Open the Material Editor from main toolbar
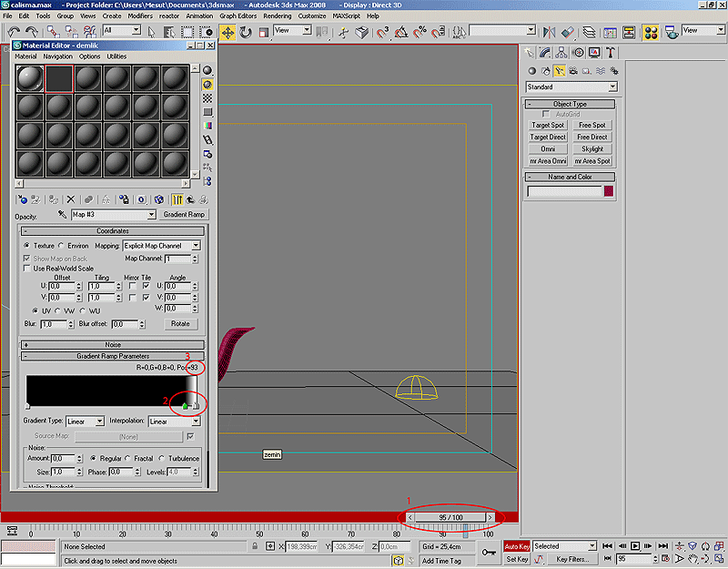Viewport: 728px width, 569px height. pos(651,32)
